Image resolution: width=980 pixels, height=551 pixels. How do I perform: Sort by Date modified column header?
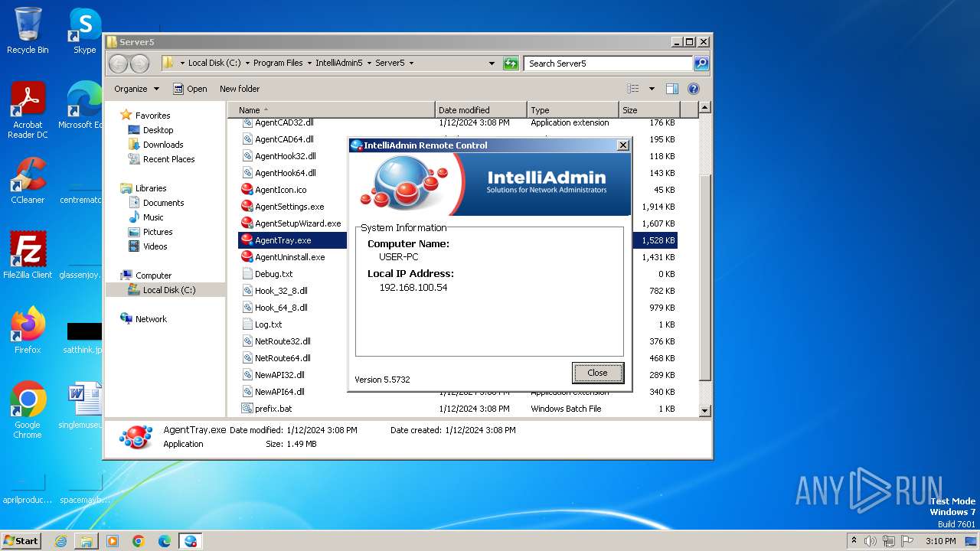point(481,110)
